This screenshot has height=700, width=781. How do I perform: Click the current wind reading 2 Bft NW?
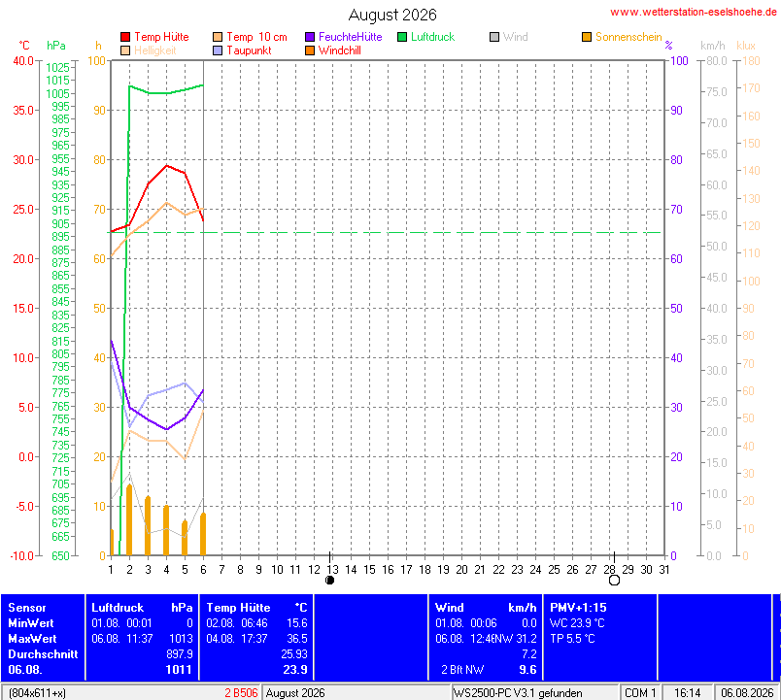point(462,670)
